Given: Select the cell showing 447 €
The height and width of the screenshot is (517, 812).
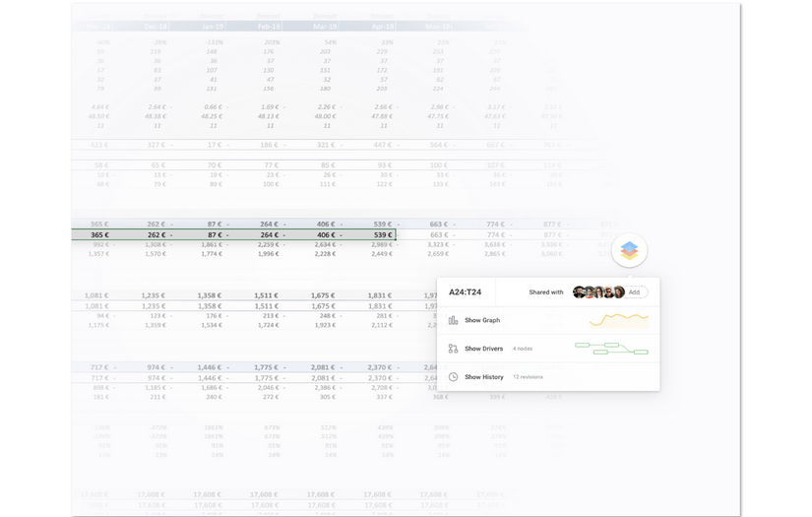Looking at the screenshot, I should (x=383, y=145).
